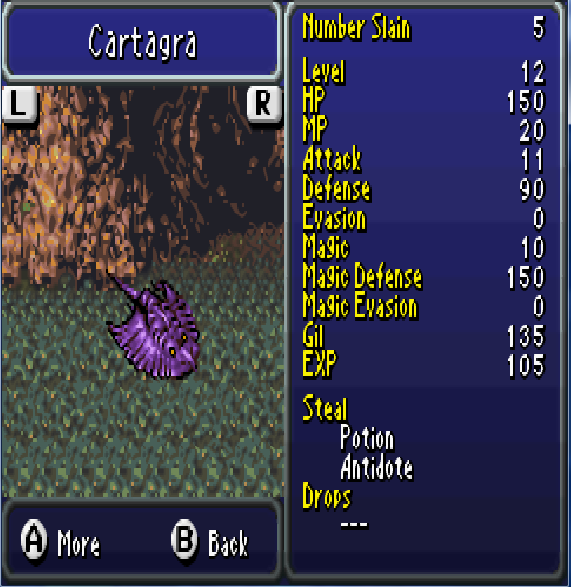Click the circular A button icon

click(x=34, y=541)
